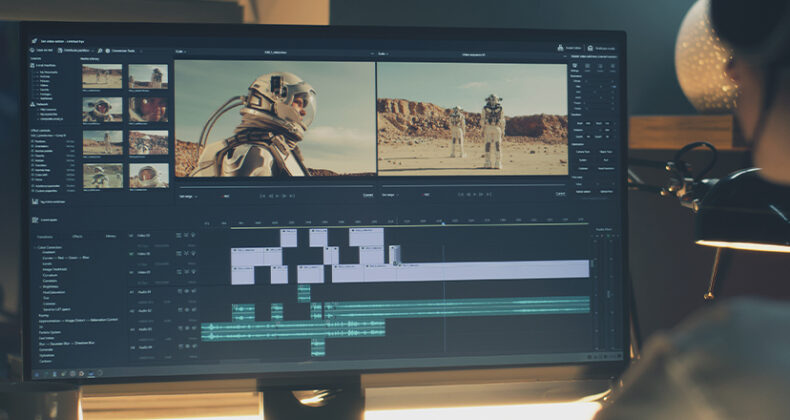Click Current button under left preview

tap(367, 195)
